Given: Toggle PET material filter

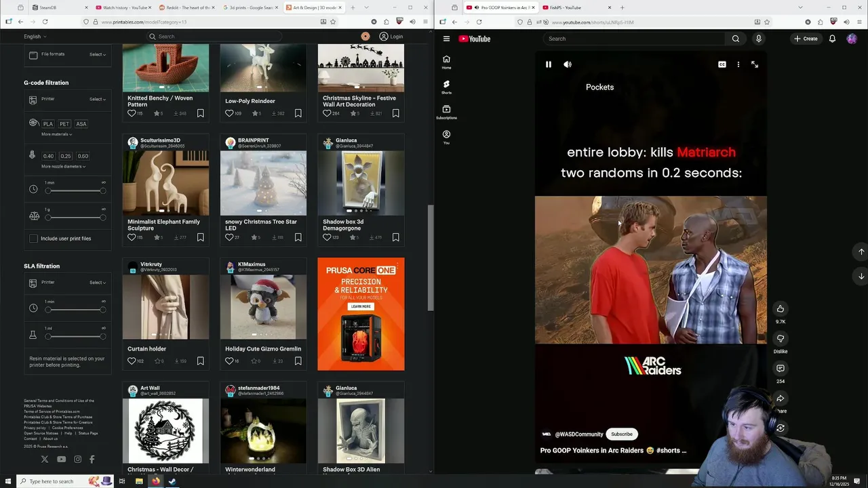Looking at the screenshot, I should point(64,124).
